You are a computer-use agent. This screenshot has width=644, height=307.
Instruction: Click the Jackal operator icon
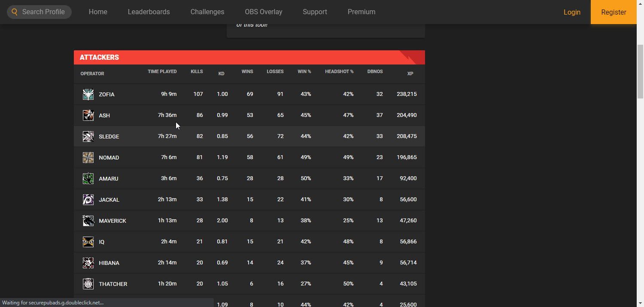[88, 200]
